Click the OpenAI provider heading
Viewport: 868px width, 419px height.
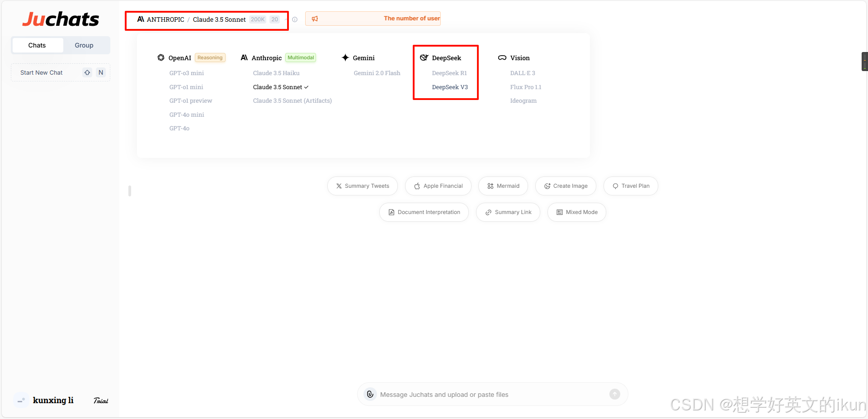point(179,58)
